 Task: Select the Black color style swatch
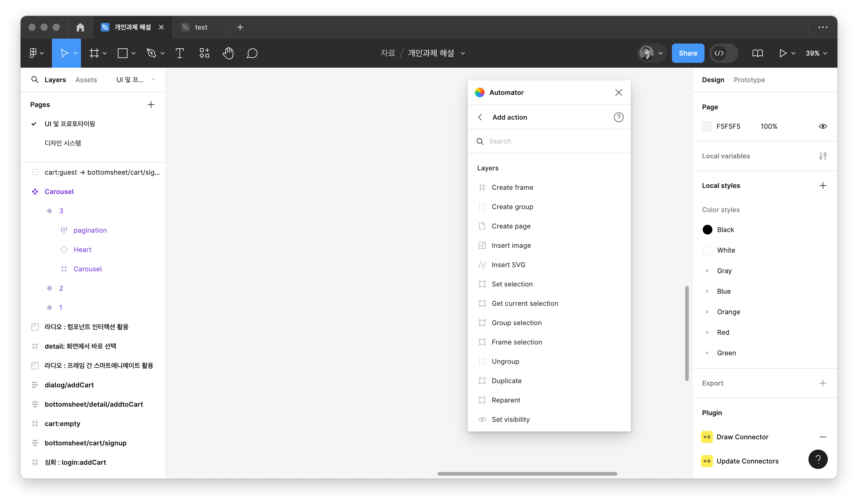click(x=707, y=230)
